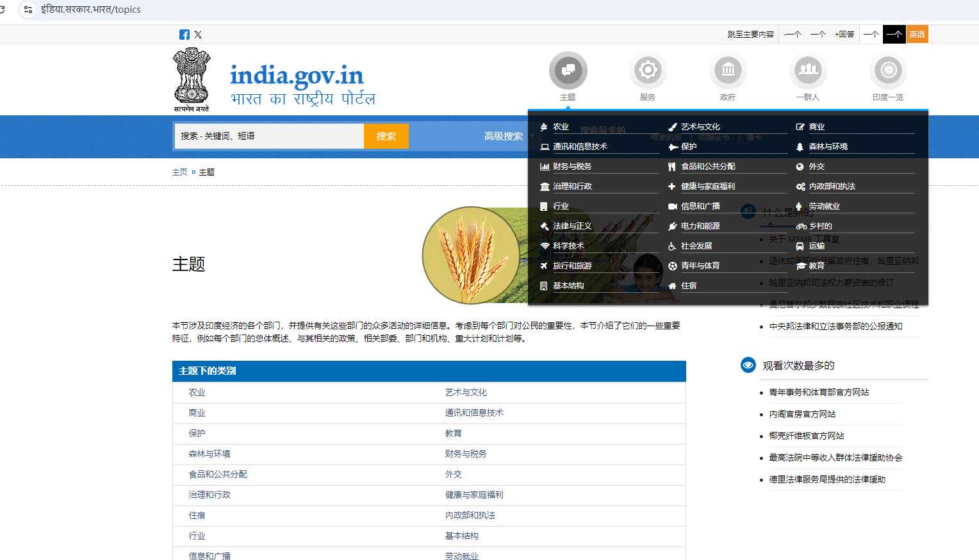Viewport: 979px width, 560px height.
Task: Click the icon beside 农业 in the dark dropdown menu
Action: point(544,127)
